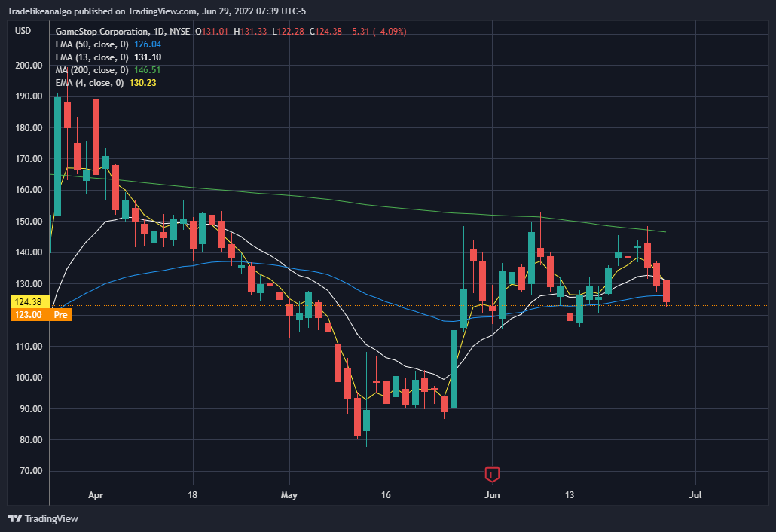Click the Jun date axis label
The image size is (776, 532).
click(492, 495)
